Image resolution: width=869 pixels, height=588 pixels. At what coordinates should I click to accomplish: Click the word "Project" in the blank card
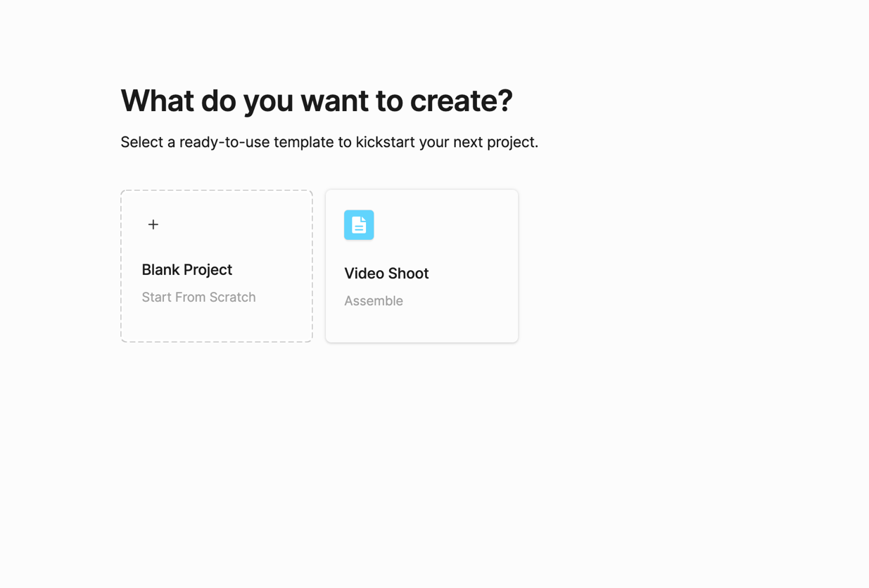[x=207, y=270]
